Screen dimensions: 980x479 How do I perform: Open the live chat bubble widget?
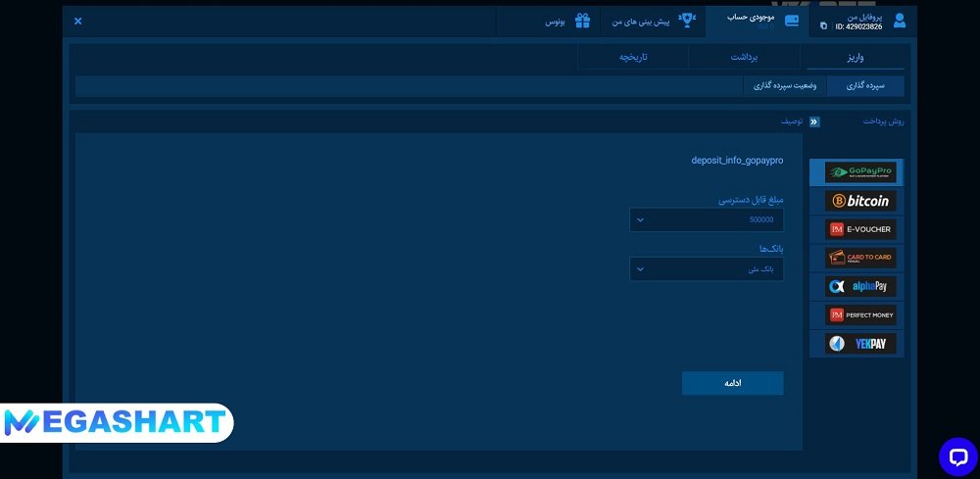[x=957, y=456]
